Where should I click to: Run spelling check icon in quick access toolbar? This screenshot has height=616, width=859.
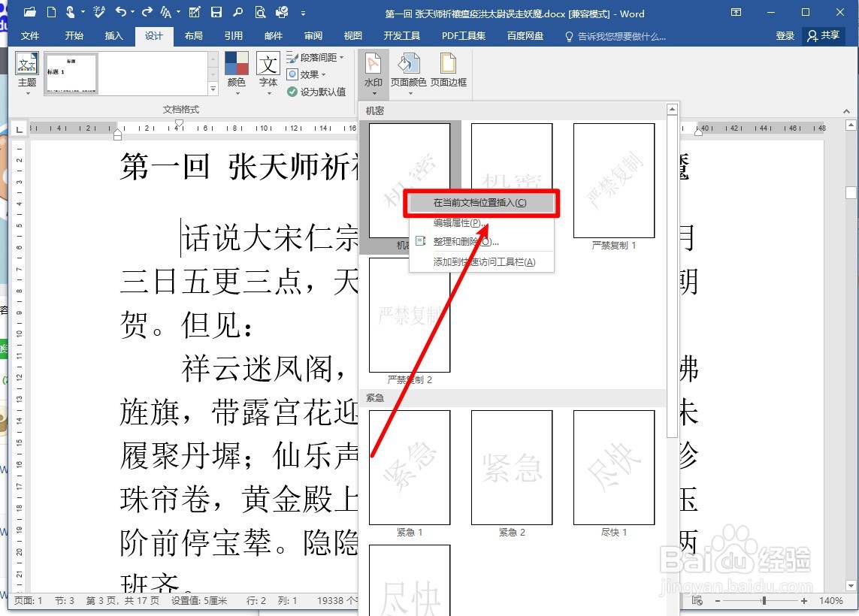(99, 11)
